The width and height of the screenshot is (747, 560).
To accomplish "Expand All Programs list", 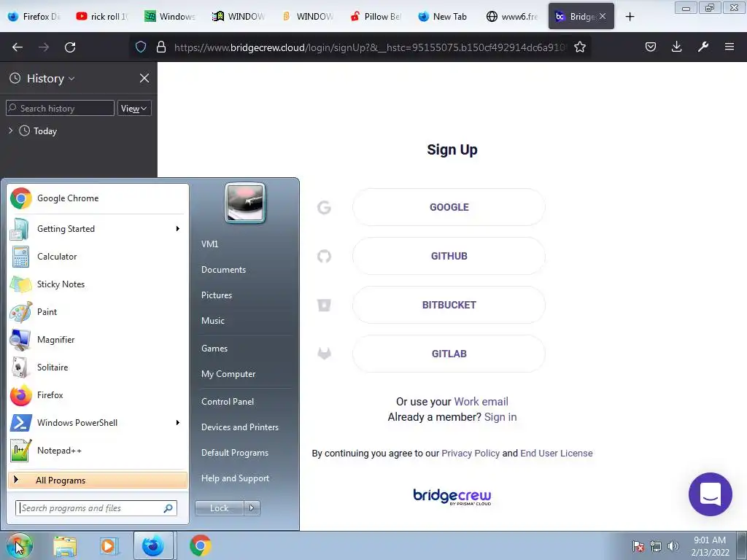I will 97,480.
